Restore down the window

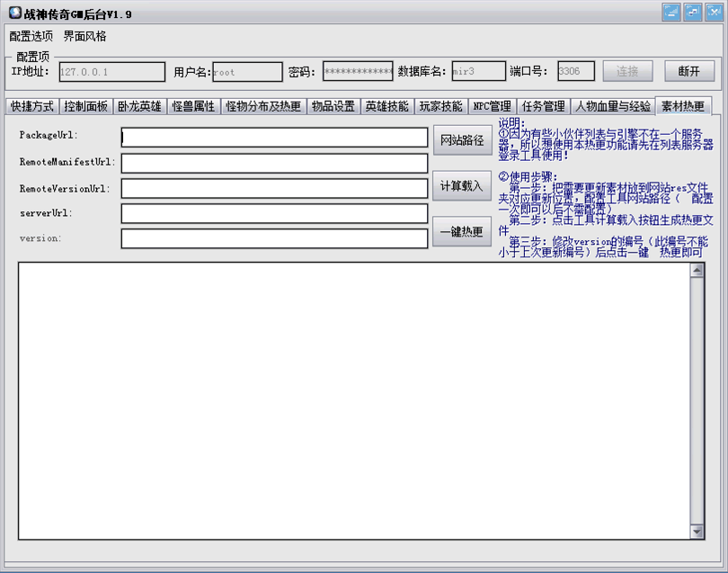point(692,12)
